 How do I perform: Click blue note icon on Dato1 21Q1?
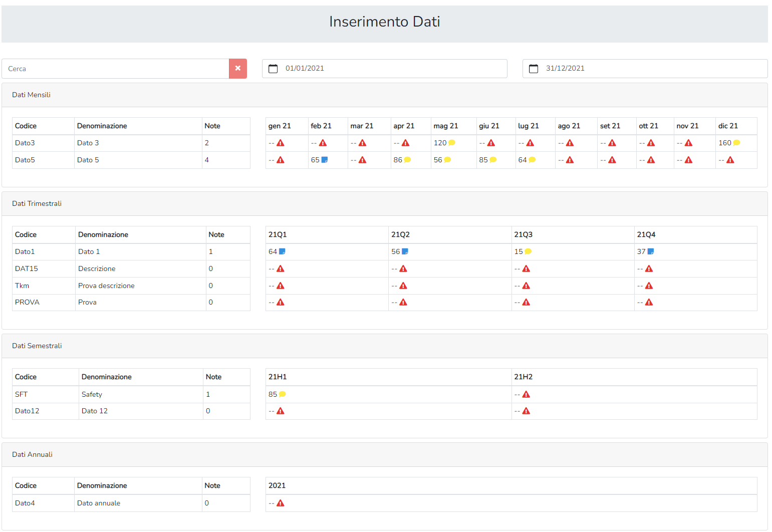pyautogui.click(x=282, y=251)
